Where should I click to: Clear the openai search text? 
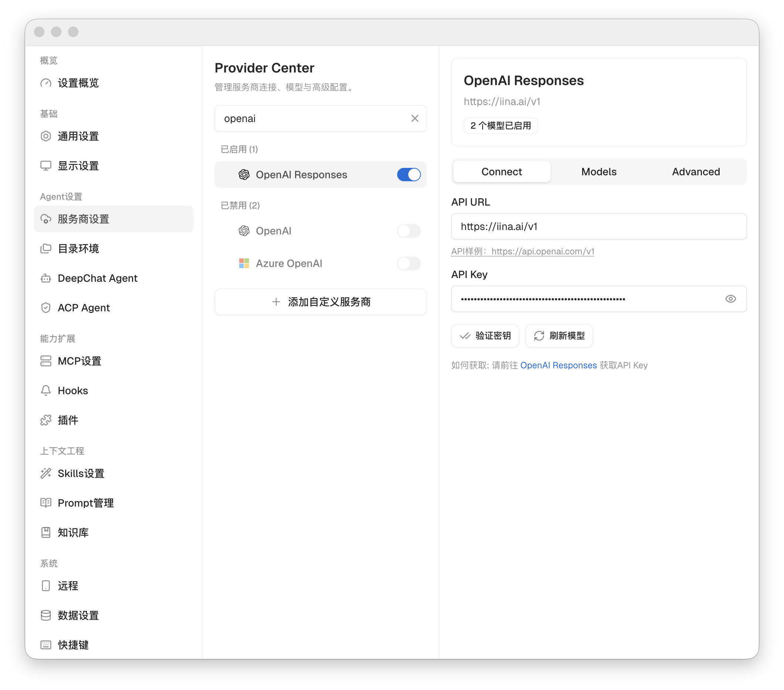click(x=415, y=119)
